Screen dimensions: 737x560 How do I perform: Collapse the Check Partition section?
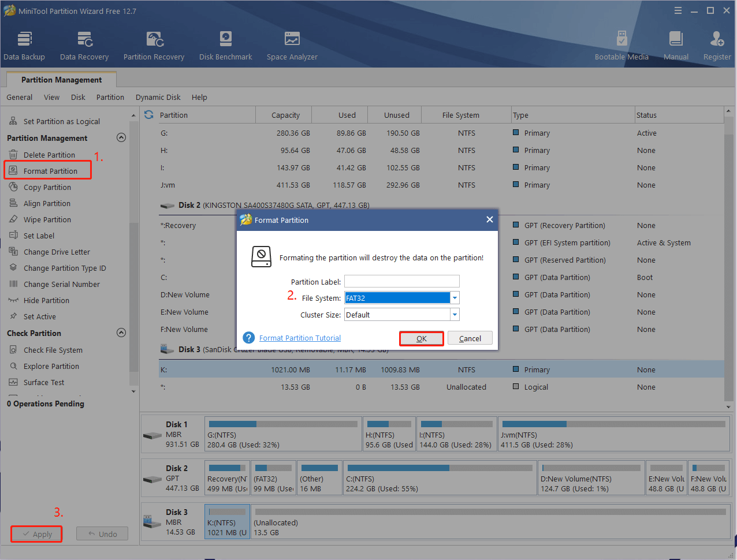pos(121,333)
